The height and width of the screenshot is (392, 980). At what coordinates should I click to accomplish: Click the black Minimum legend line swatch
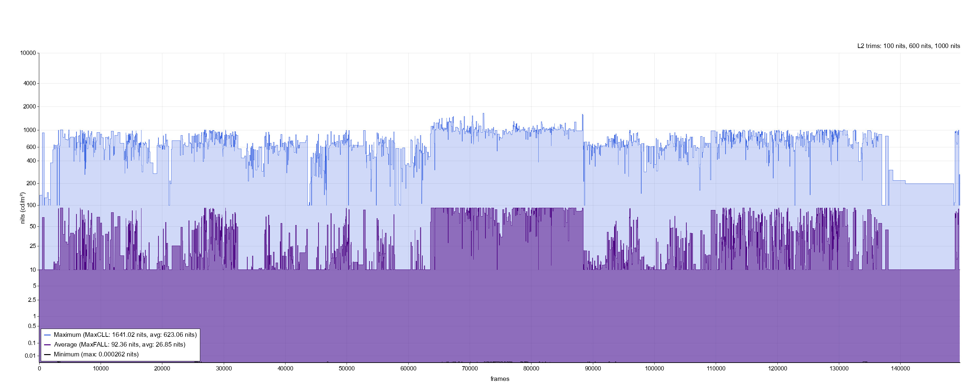(48, 355)
